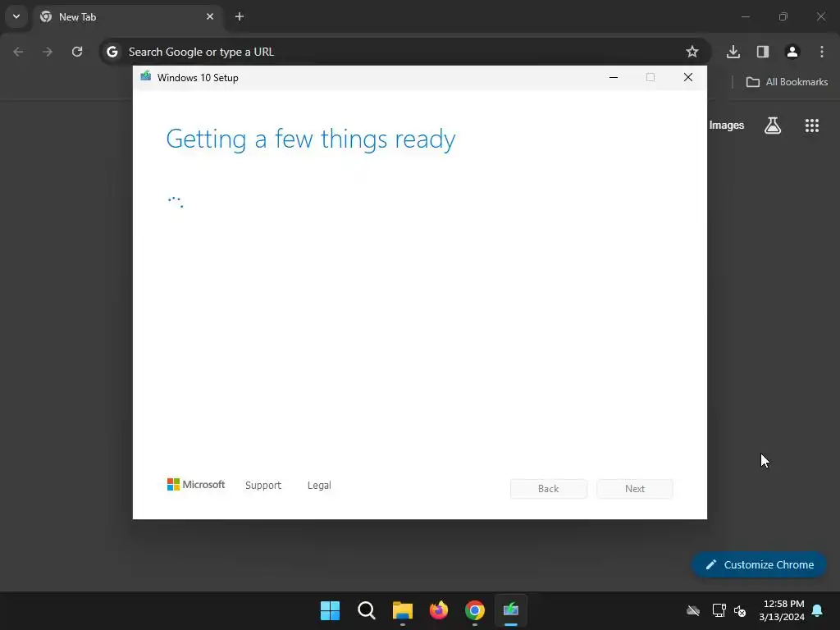Close the Windows 10 Setup window
This screenshot has width=840, height=630.
[688, 77]
